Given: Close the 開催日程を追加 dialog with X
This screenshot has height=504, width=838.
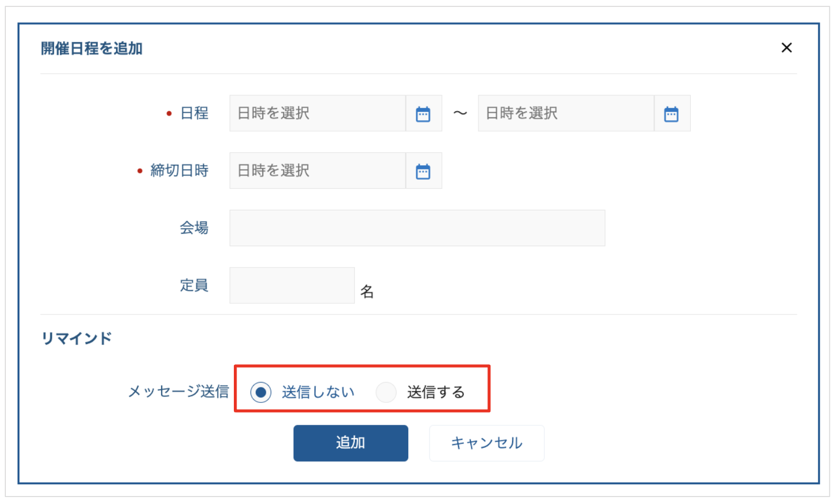Looking at the screenshot, I should [x=786, y=48].
